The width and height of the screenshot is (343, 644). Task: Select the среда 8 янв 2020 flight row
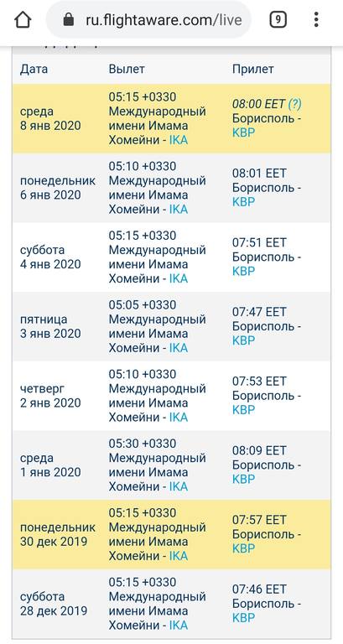pos(171,119)
